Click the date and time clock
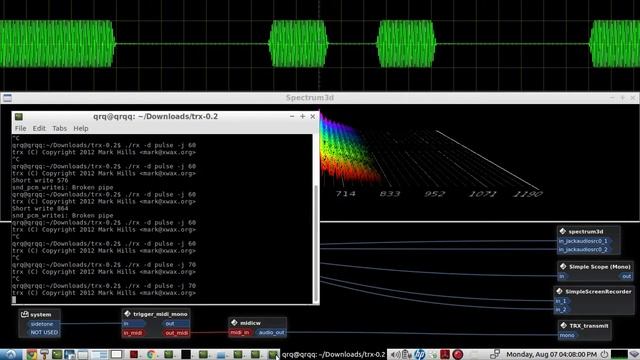The image size is (640, 360). coord(551,354)
